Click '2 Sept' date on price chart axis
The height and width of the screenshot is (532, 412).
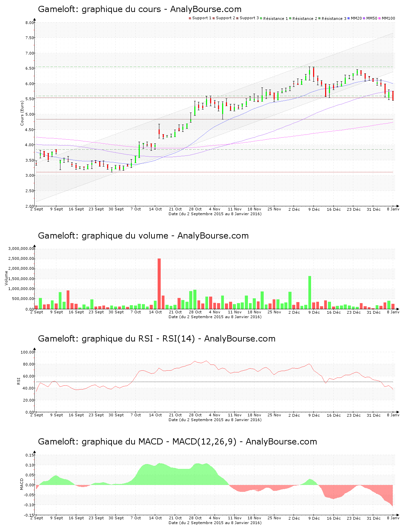click(x=37, y=209)
